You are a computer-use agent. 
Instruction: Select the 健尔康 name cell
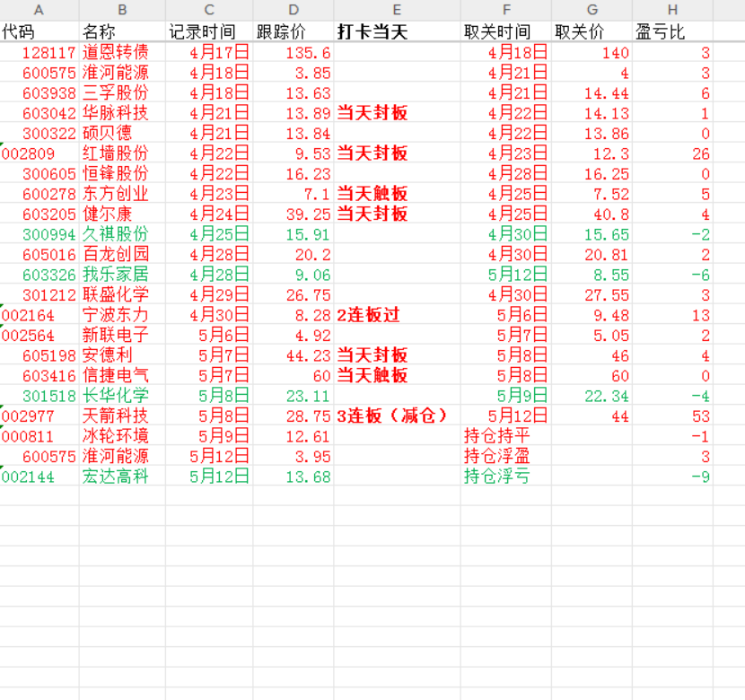[122, 214]
